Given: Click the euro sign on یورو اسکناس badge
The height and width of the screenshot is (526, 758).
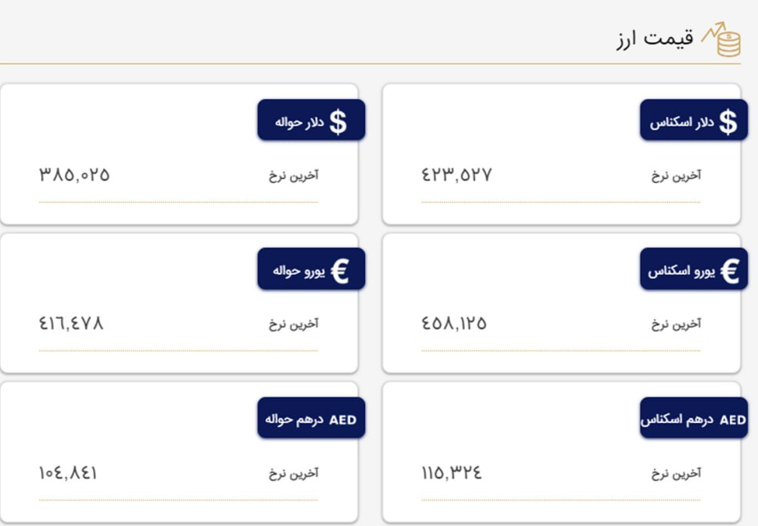Looking at the screenshot, I should pyautogui.click(x=730, y=271).
